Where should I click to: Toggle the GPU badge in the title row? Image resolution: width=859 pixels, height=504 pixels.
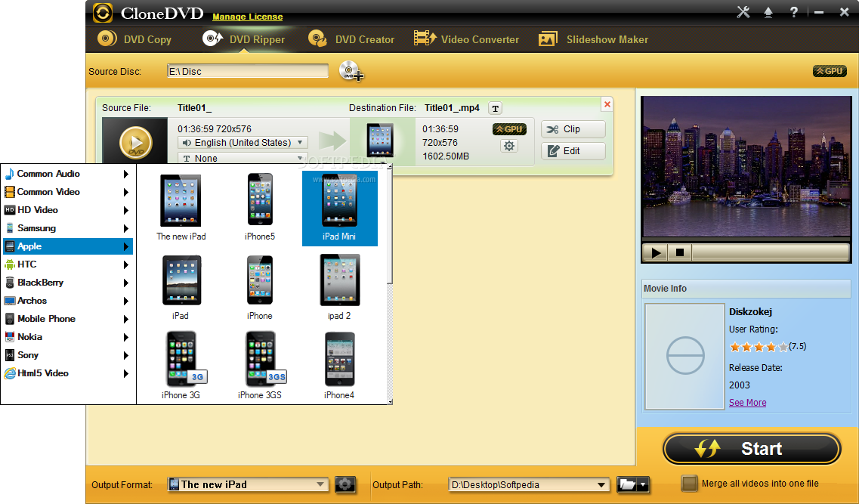pyautogui.click(x=509, y=129)
